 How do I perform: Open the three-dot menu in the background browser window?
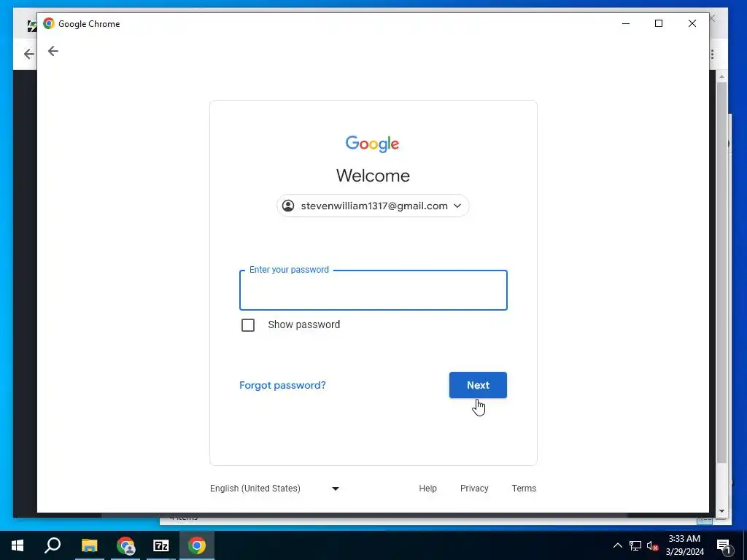(x=712, y=54)
